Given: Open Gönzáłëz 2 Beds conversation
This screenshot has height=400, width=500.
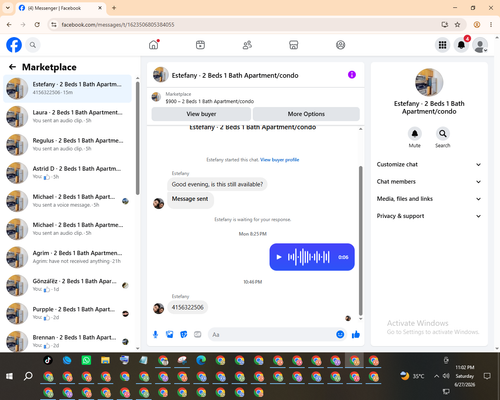Looking at the screenshot, I should [67, 285].
